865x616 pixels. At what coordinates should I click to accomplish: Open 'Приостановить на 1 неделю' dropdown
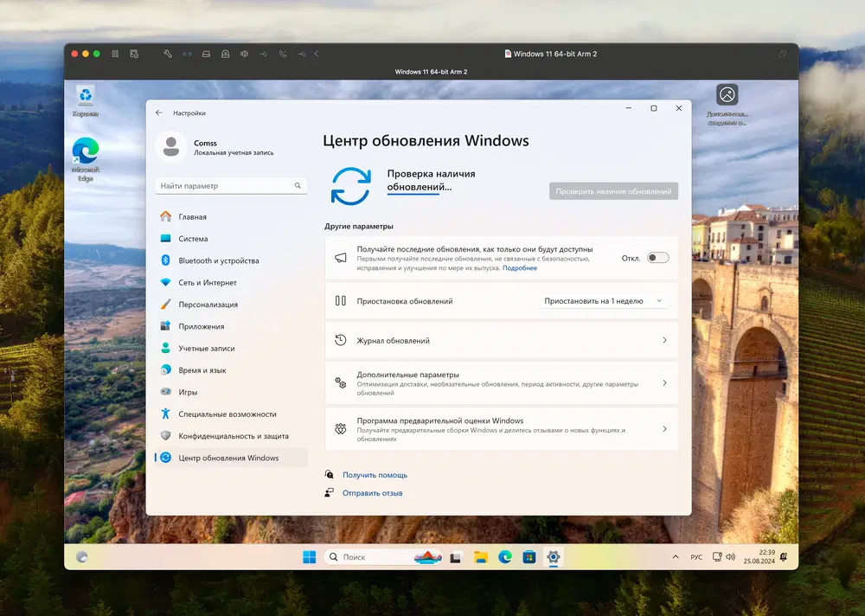pyautogui.click(x=603, y=301)
